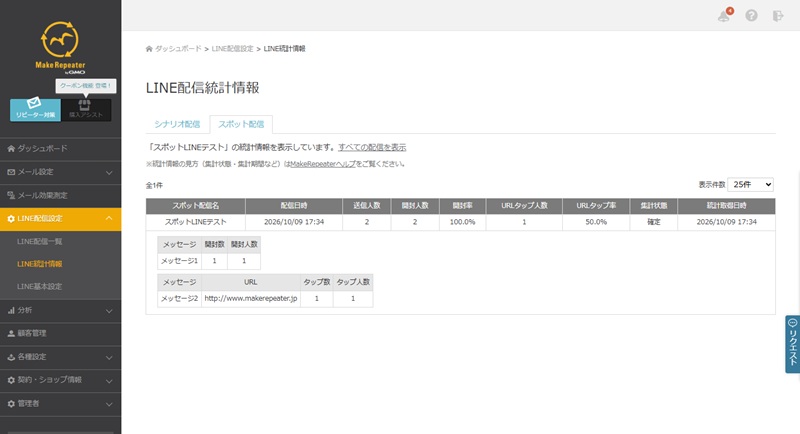Open the MakeRepeaterヘルプ link
The image size is (800, 434).
click(x=323, y=164)
